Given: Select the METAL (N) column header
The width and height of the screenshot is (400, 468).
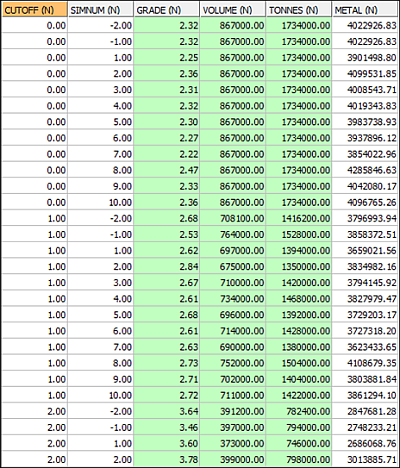Looking at the screenshot, I should (x=365, y=10).
